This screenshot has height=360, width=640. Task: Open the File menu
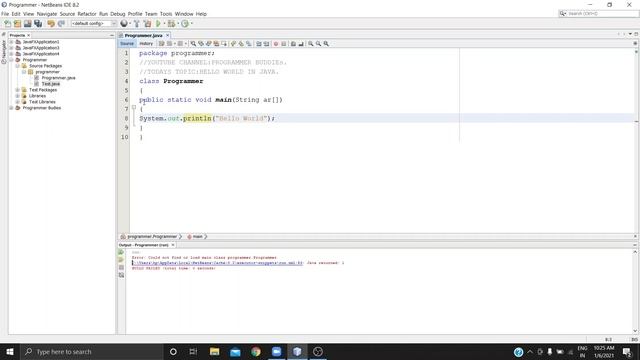pos(5,14)
